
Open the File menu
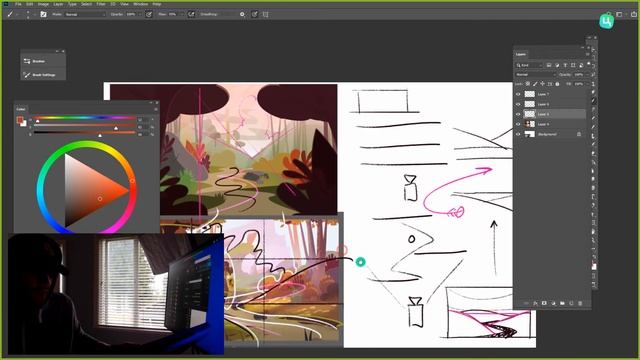point(18,4)
